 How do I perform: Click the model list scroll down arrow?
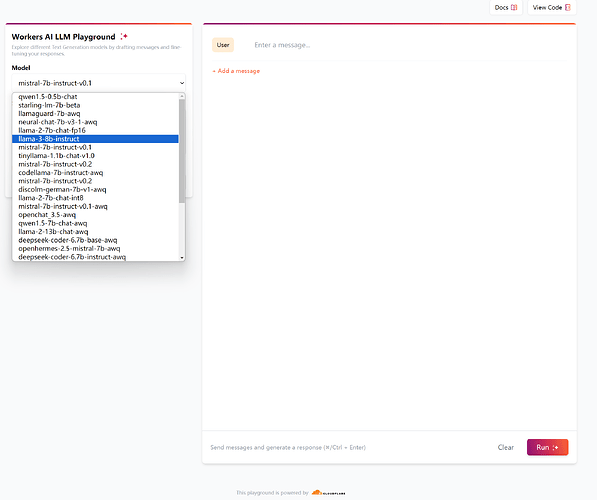click(182, 258)
